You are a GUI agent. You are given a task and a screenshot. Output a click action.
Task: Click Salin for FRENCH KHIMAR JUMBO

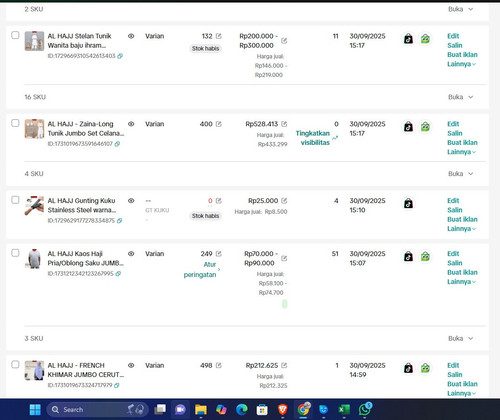[455, 375]
